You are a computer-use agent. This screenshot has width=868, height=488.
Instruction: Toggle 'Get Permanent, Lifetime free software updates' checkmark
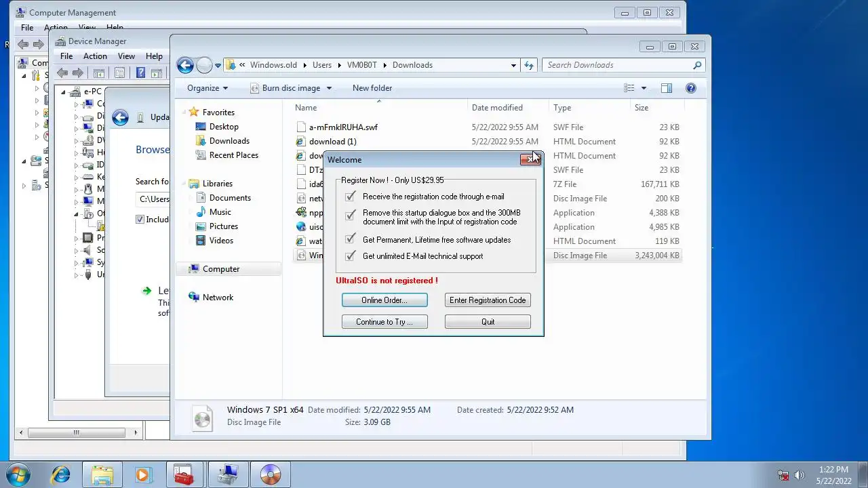350,239
